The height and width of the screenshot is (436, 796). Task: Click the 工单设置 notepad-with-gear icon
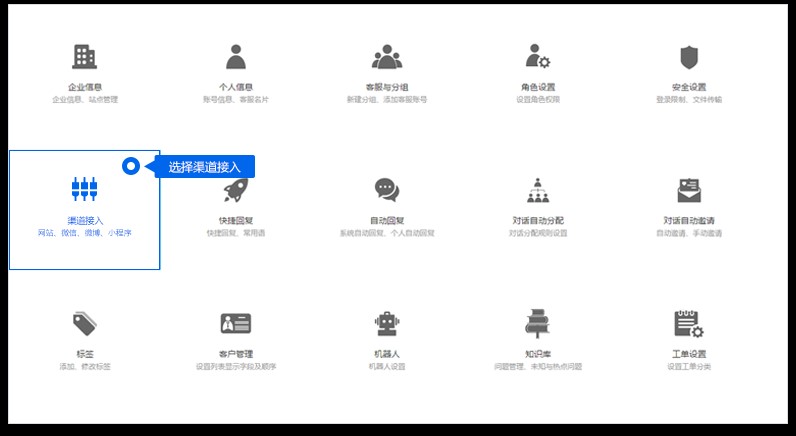click(x=689, y=324)
